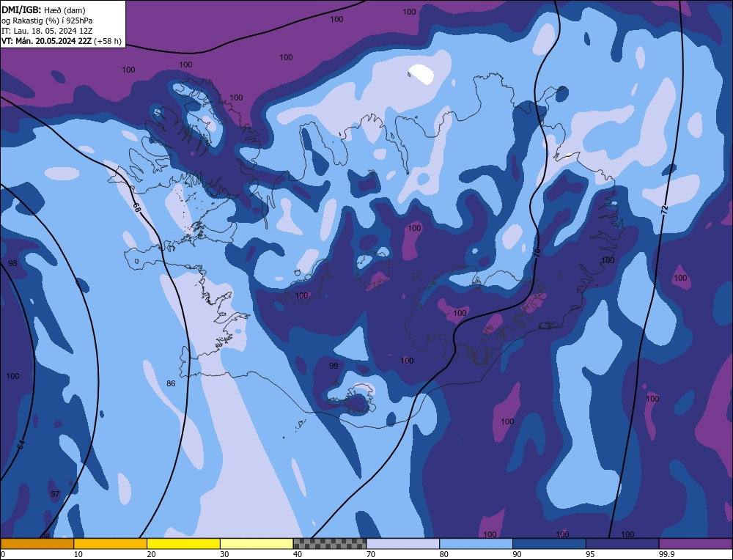Click the light blue 80–90 legend swatch
The height and width of the screenshot is (560, 733).
click(476, 544)
